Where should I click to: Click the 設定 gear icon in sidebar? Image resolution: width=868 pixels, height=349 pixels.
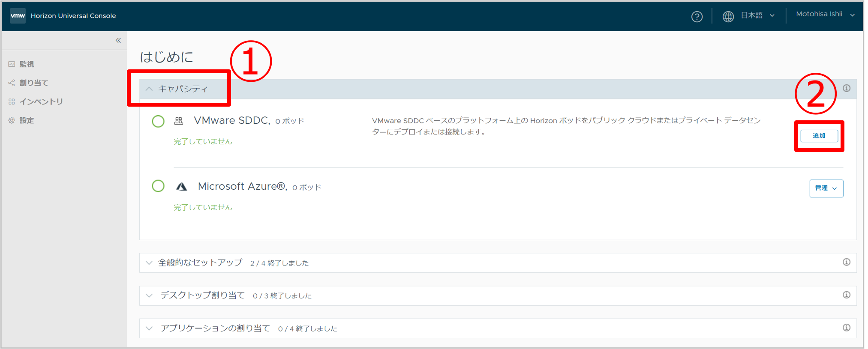tap(12, 120)
